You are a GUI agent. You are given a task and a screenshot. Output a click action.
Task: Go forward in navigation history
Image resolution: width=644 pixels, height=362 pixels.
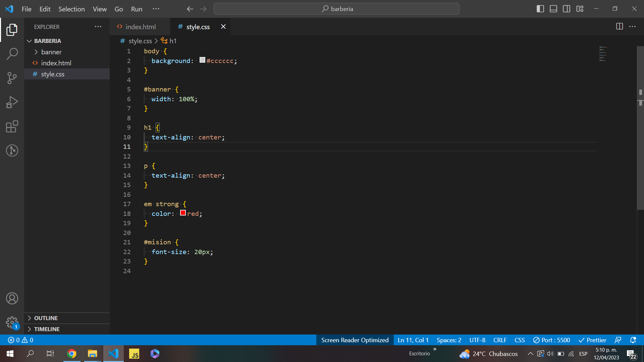[x=203, y=9]
